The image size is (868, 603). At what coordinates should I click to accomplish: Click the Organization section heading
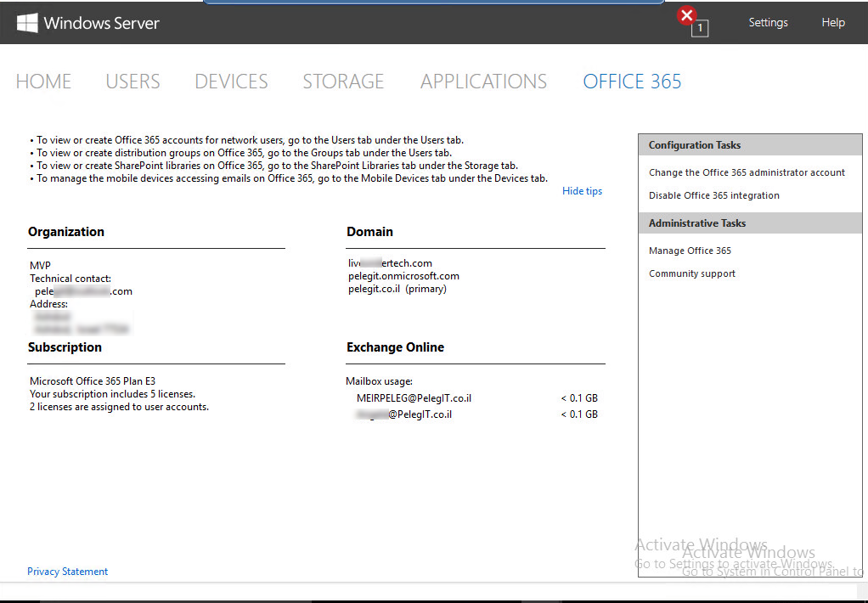(x=66, y=232)
